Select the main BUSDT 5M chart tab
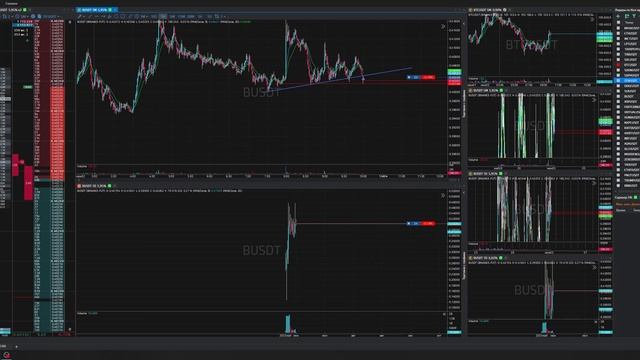Viewport: 640px width, 360px height. click(96, 9)
